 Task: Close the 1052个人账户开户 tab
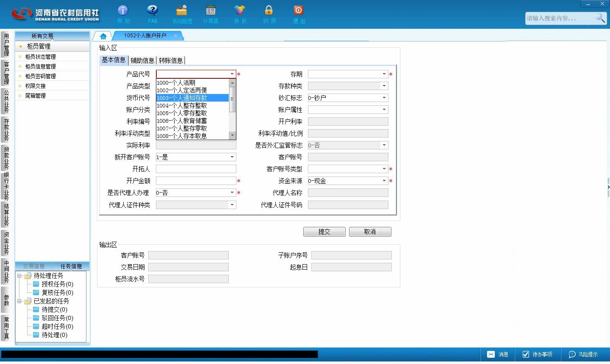pyautogui.click(x=175, y=36)
